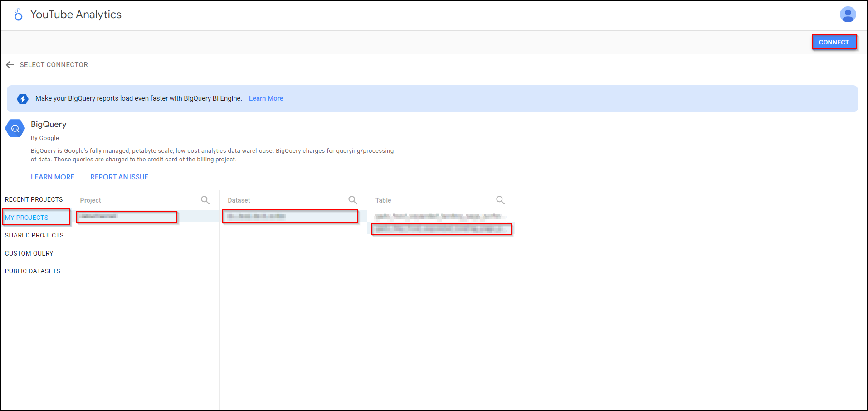Open the LEARN MORE link under BigQuery
868x411 pixels.
(x=53, y=177)
